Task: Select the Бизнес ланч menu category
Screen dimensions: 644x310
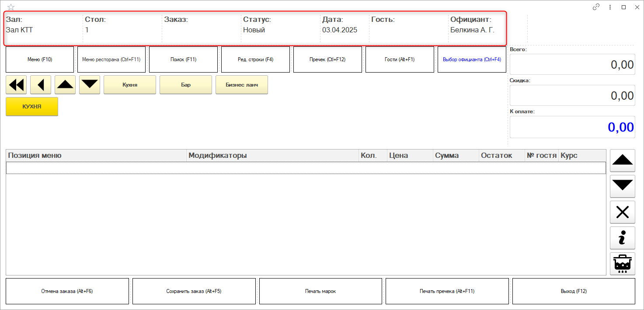Action: coord(241,85)
